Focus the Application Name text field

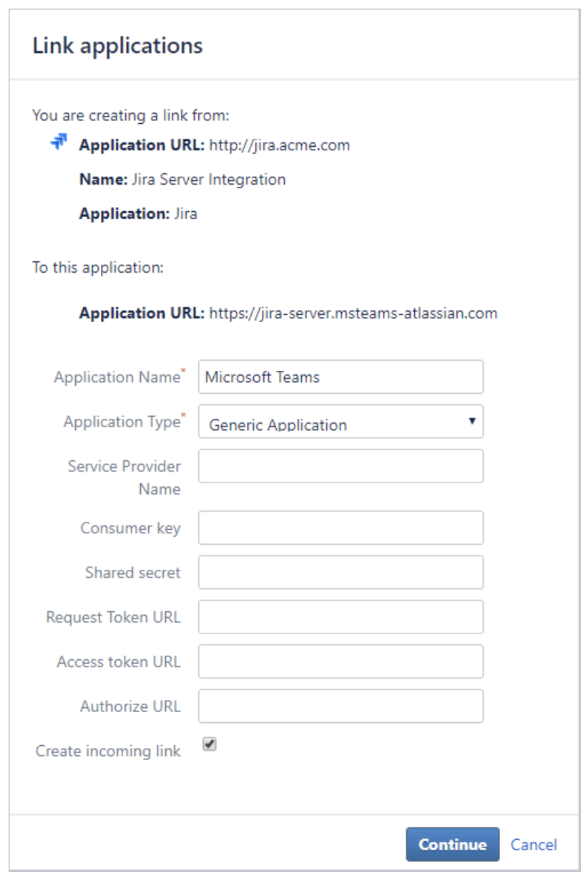pos(340,377)
